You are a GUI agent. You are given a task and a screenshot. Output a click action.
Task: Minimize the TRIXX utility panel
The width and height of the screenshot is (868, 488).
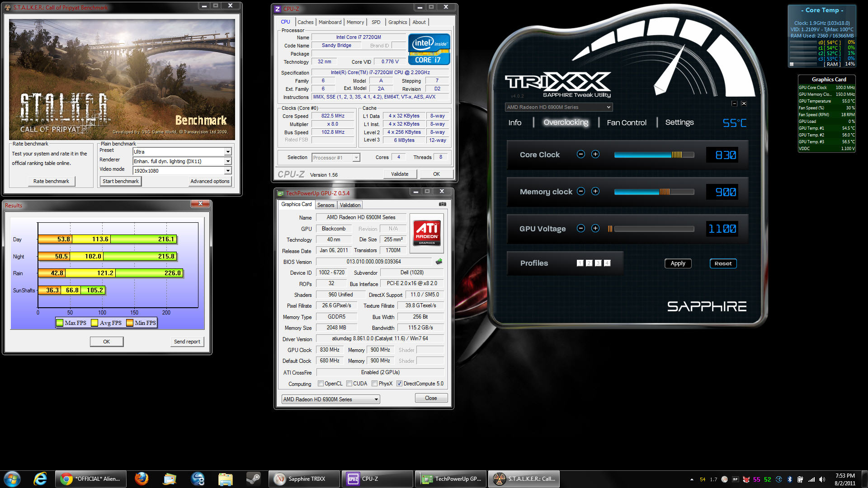coord(735,103)
